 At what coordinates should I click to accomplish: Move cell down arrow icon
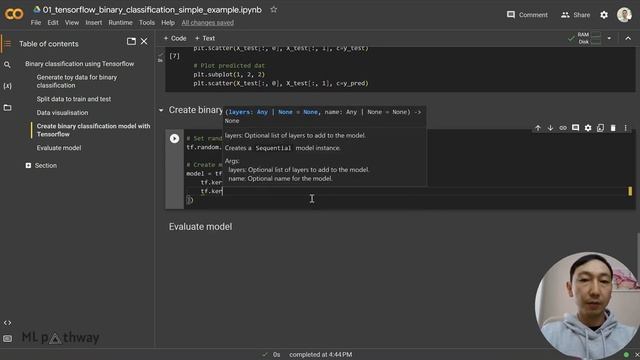click(x=550, y=128)
